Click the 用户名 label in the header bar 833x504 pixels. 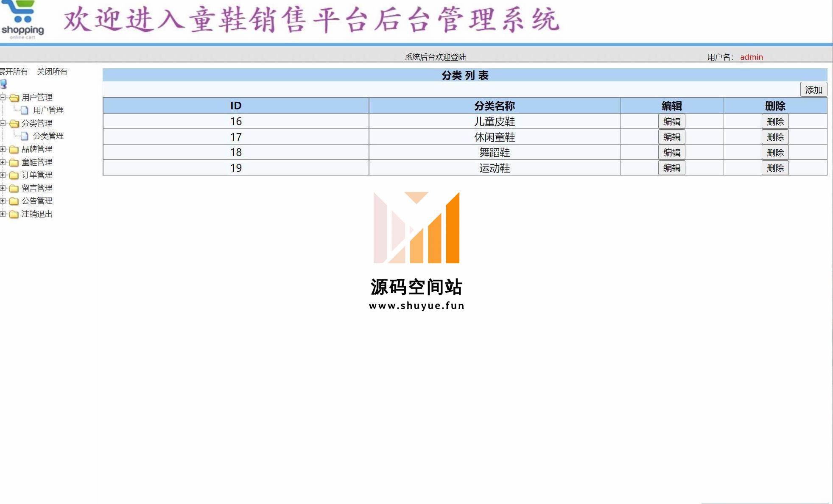tap(720, 57)
